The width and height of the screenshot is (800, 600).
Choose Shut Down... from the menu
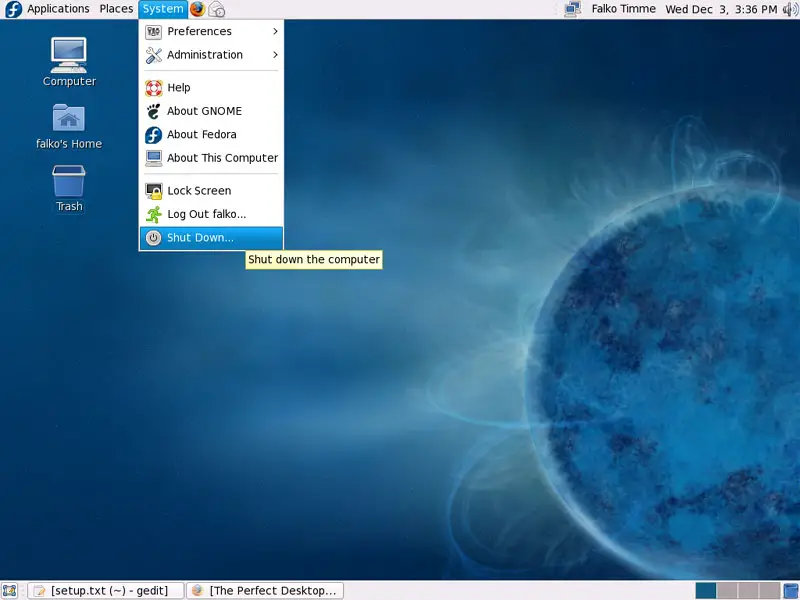[x=211, y=238]
